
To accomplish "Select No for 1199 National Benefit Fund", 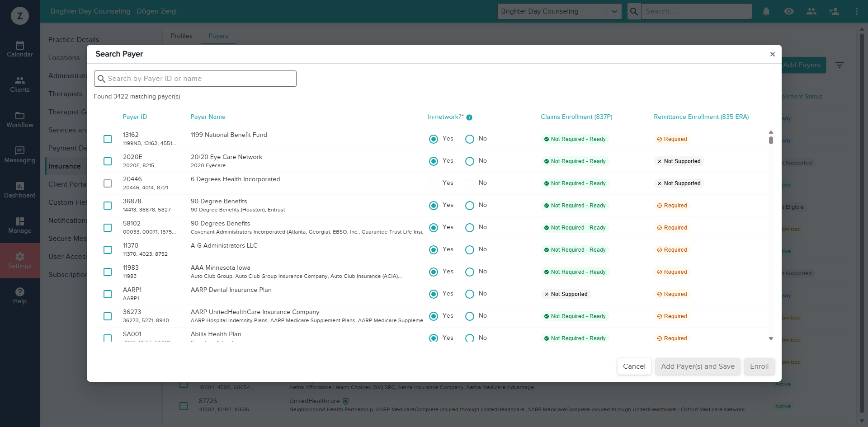I will click(470, 139).
